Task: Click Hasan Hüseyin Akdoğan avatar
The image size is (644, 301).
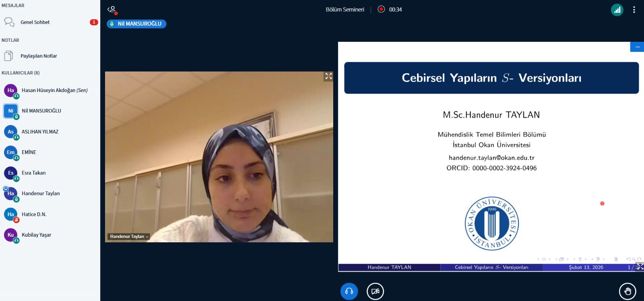Action: click(x=10, y=90)
